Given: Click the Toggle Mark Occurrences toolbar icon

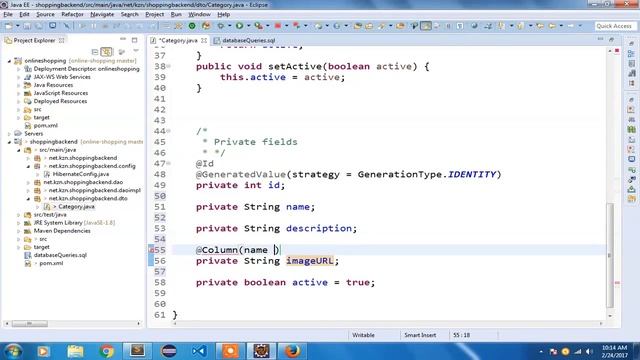Looking at the screenshot, I should tap(426, 26).
